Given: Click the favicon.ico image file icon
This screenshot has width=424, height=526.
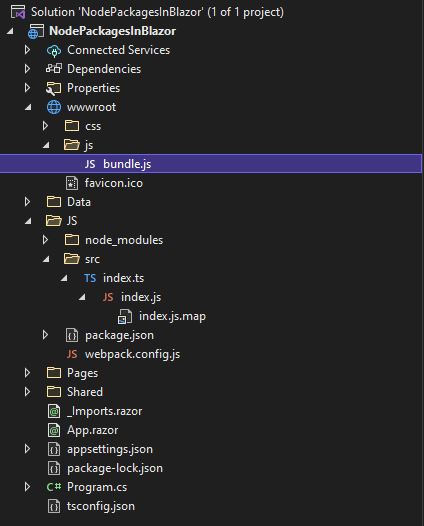Looking at the screenshot, I should (72, 183).
